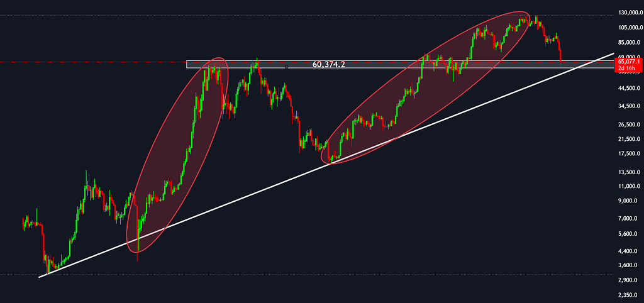The height and width of the screenshot is (303, 644).
Task: Click the 2d 16h candle countdown label
Action: tap(629, 67)
